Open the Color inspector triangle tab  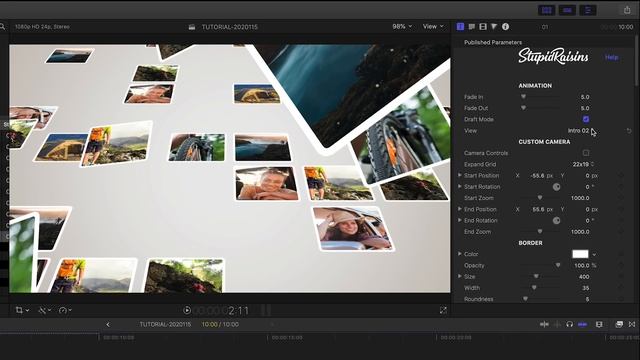494,27
